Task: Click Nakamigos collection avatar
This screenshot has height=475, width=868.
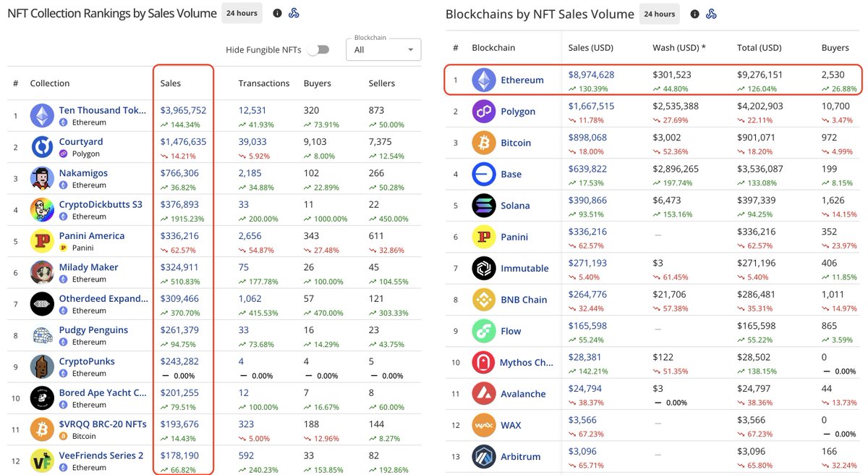Action: point(42,178)
